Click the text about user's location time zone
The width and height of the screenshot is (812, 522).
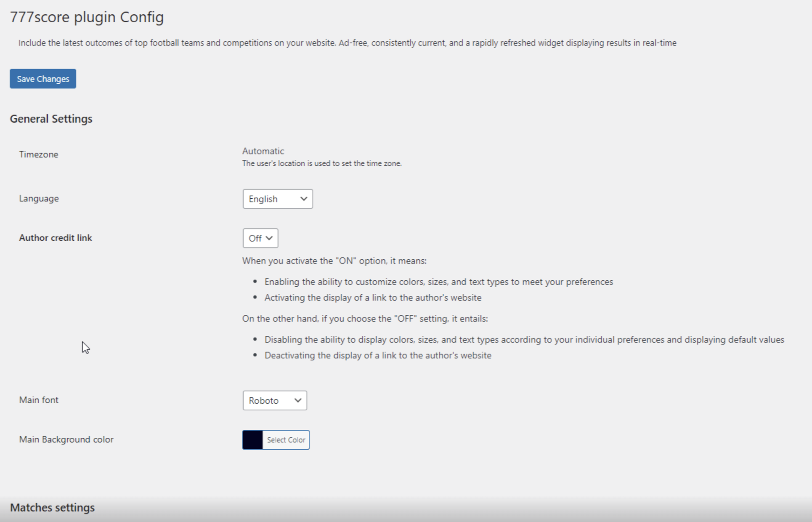[x=322, y=163]
